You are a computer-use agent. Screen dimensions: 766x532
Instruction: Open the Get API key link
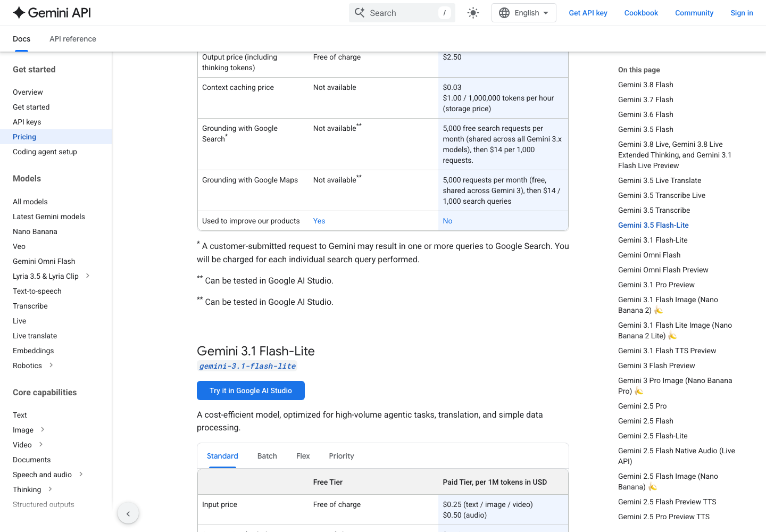click(588, 13)
